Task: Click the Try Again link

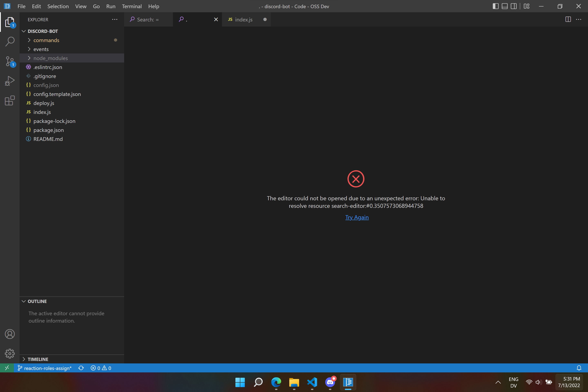Action: [357, 217]
